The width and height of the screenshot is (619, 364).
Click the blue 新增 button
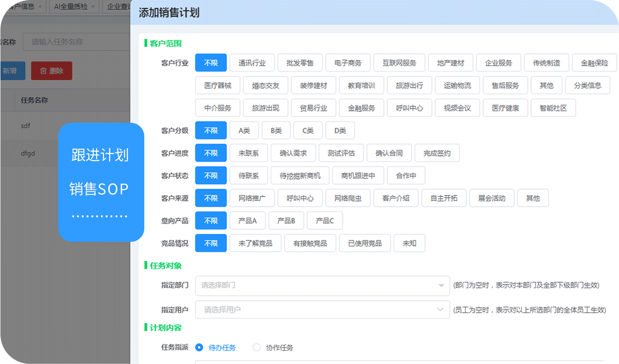(10, 71)
